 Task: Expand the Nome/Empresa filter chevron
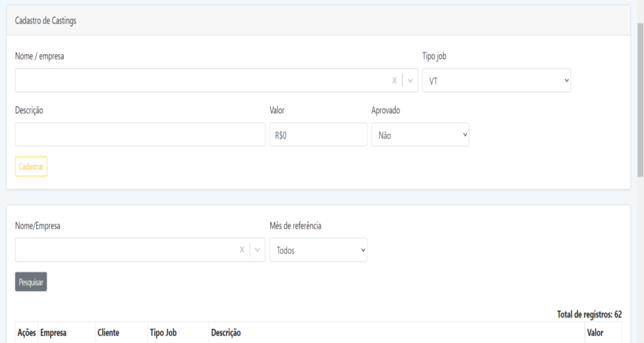[x=257, y=250]
